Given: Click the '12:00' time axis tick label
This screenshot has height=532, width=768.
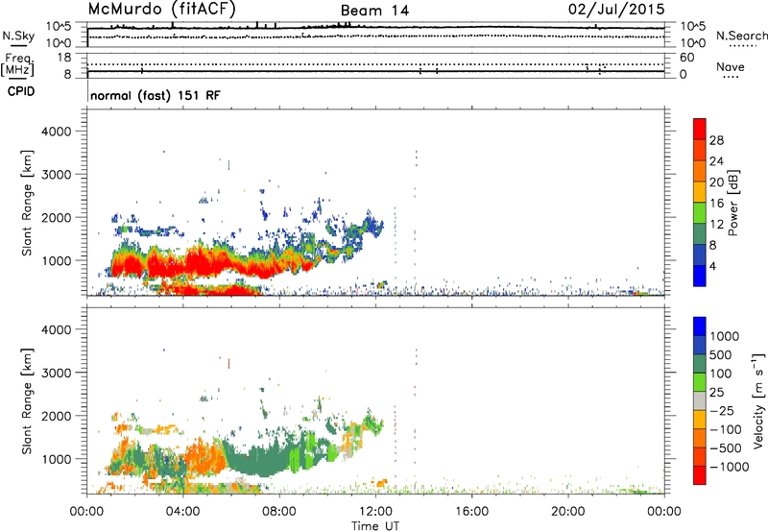Looking at the screenshot, I should point(375,512).
